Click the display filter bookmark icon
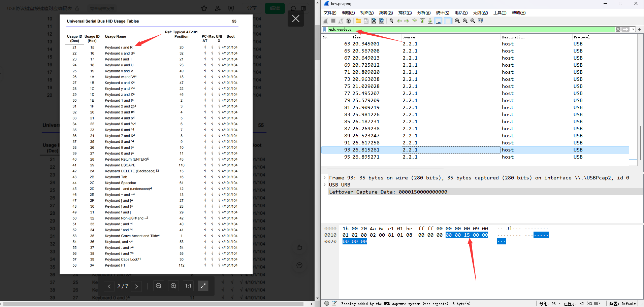 tap(325, 29)
